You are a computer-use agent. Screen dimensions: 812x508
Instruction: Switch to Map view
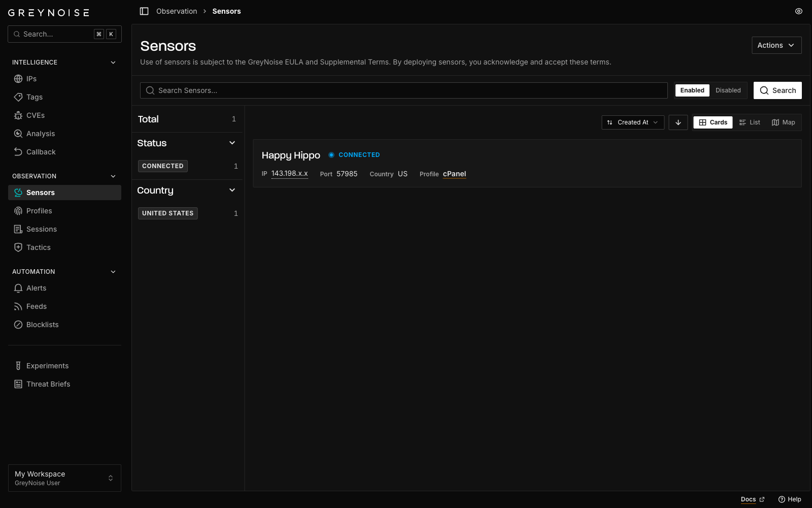(x=783, y=122)
